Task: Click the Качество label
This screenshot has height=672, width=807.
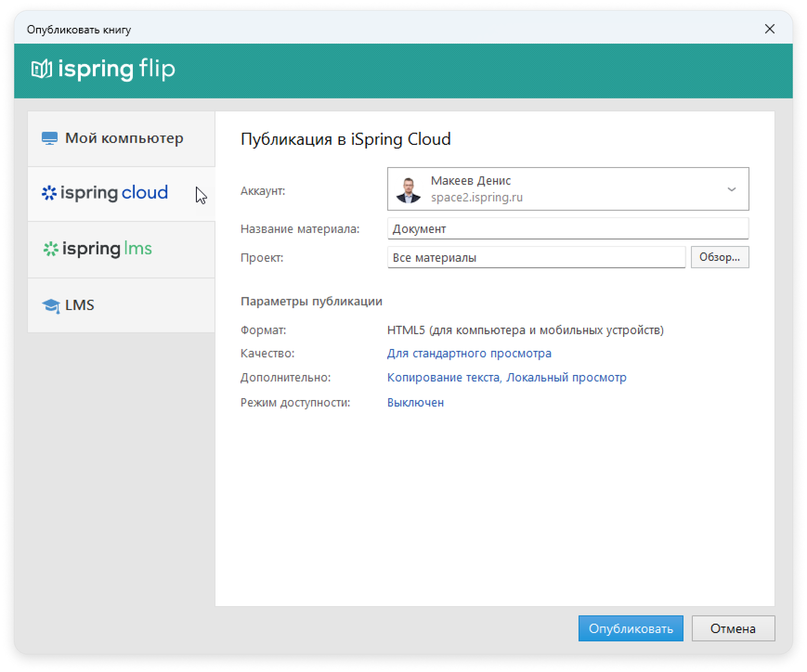Action: 267,354
